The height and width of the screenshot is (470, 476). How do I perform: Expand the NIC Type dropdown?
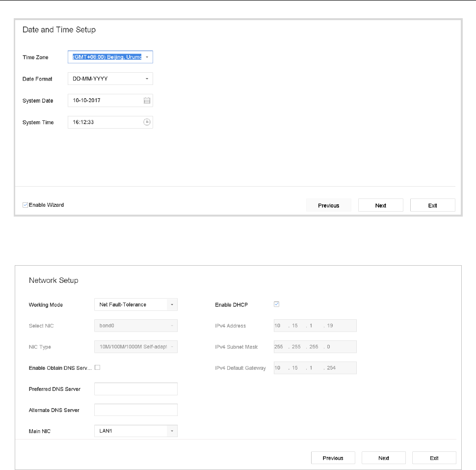pyautogui.click(x=172, y=347)
